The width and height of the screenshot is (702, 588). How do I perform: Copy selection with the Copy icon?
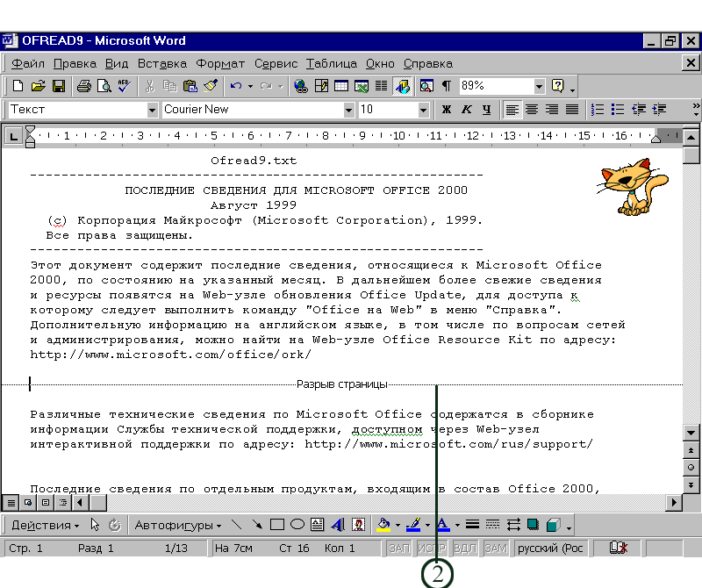(169, 85)
